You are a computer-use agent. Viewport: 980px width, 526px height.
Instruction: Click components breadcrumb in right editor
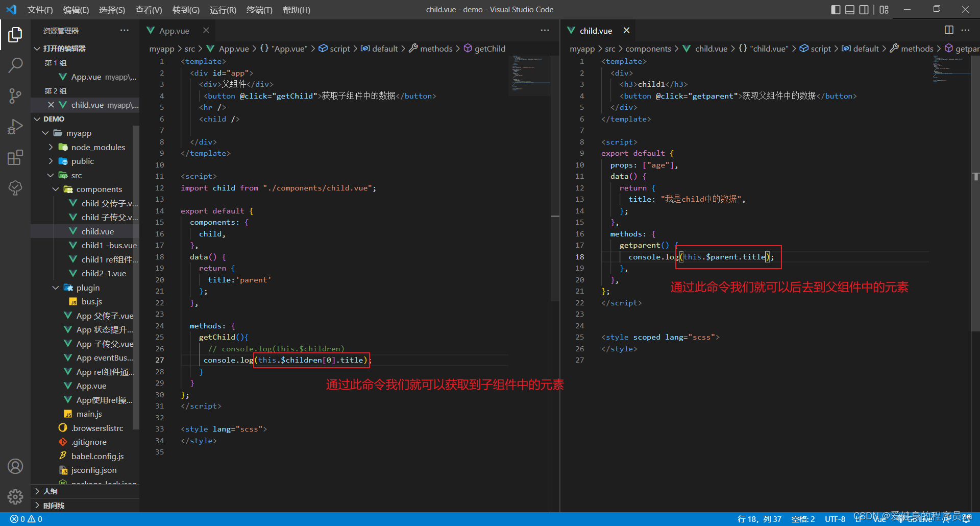click(648, 49)
